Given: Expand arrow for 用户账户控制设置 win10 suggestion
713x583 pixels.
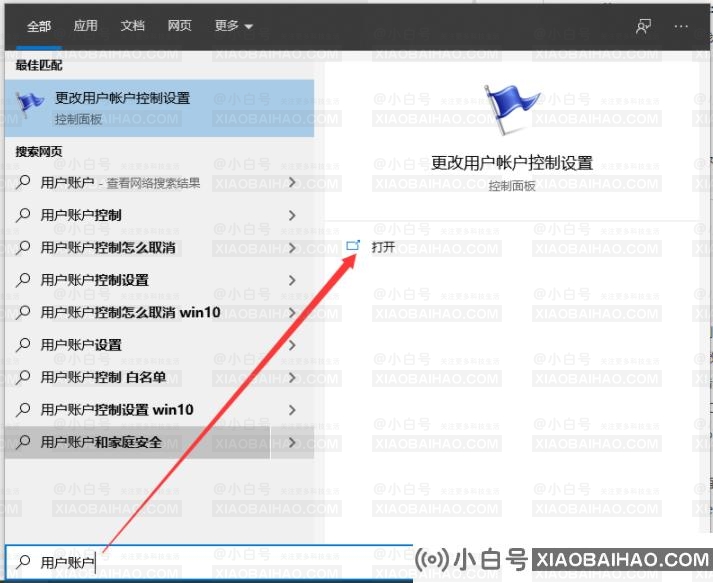Looking at the screenshot, I should click(x=292, y=410).
